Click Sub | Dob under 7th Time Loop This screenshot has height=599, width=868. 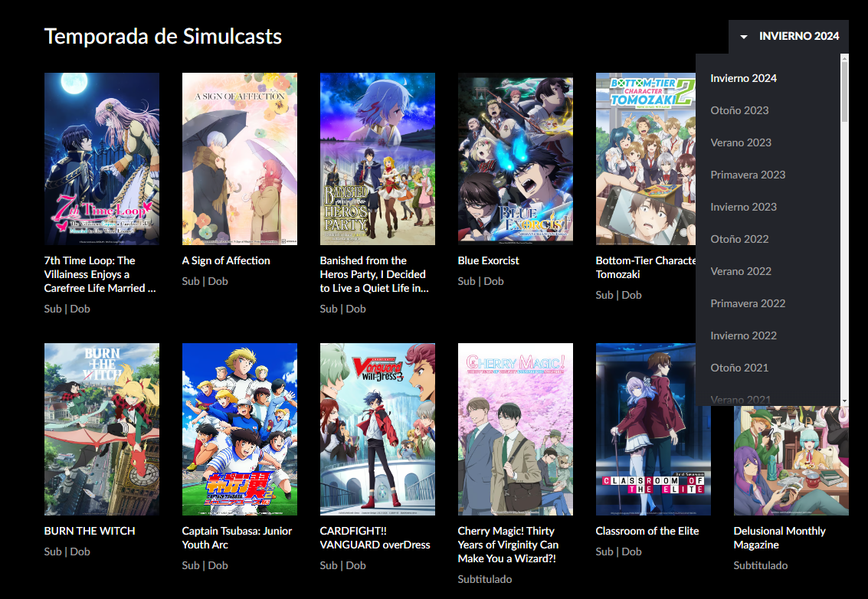[x=67, y=309]
